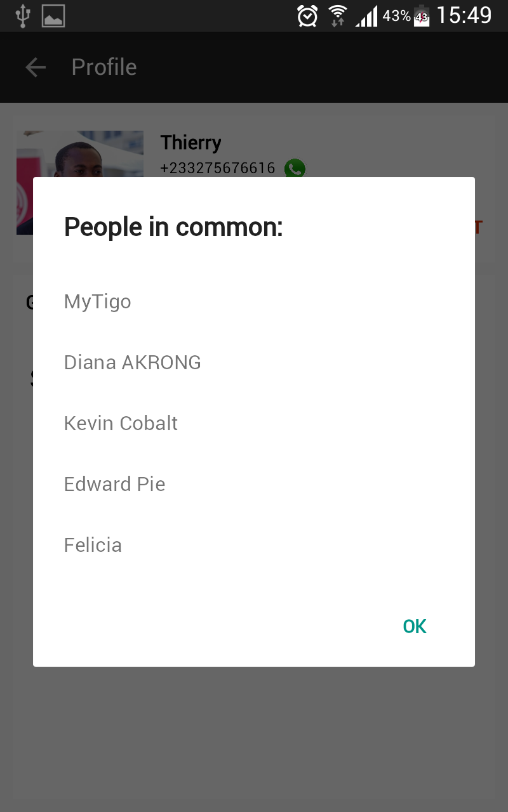Tap the Thierry contact name
The width and height of the screenshot is (508, 812).
pos(190,143)
